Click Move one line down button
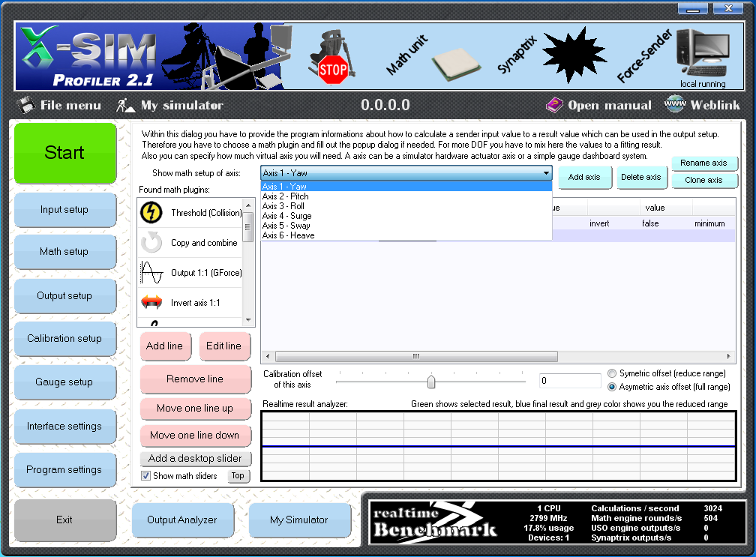The height and width of the screenshot is (557, 756). click(x=195, y=436)
